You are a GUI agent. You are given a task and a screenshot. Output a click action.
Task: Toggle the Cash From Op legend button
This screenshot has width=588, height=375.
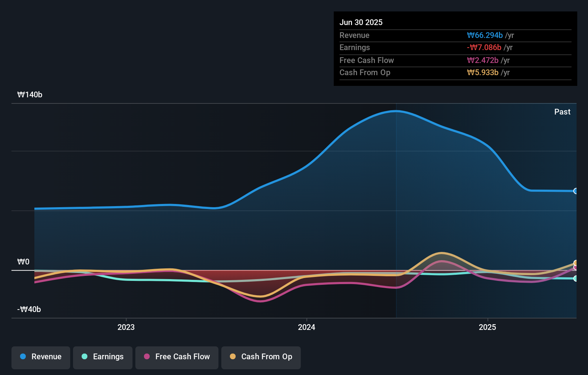click(x=261, y=357)
